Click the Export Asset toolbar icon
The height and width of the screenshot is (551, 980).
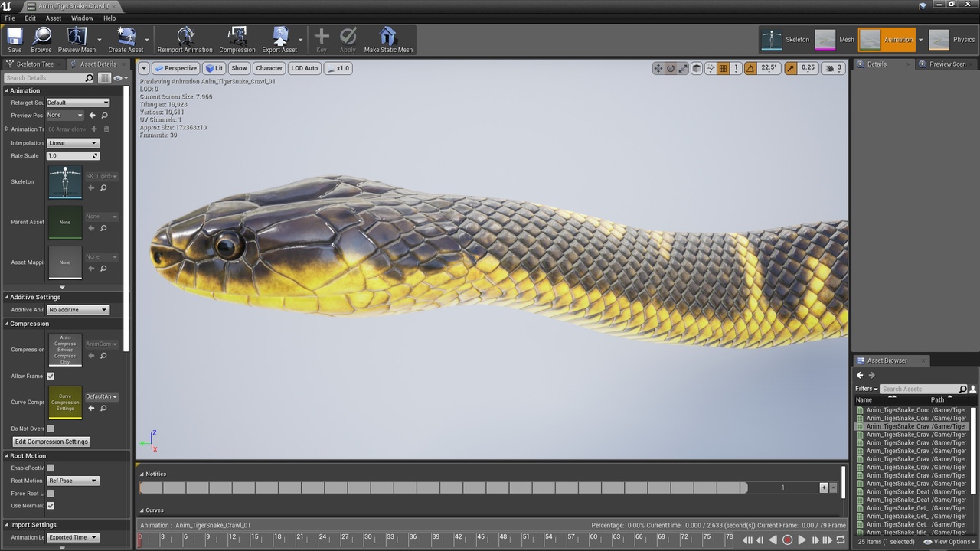pos(279,40)
